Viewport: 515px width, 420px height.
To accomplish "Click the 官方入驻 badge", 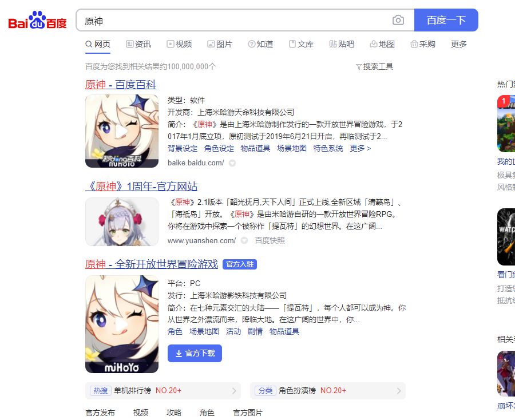I will click(240, 264).
